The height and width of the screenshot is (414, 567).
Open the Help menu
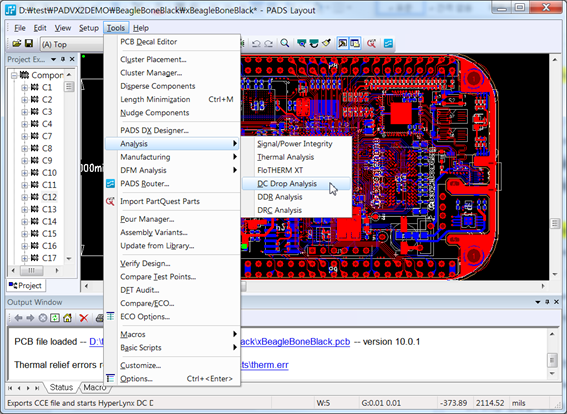[141, 28]
